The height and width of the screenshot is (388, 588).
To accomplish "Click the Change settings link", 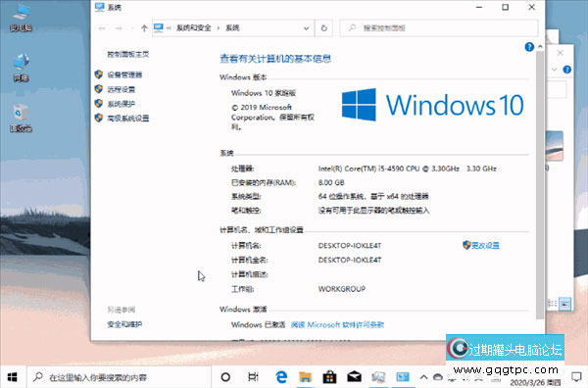I will pos(485,246).
